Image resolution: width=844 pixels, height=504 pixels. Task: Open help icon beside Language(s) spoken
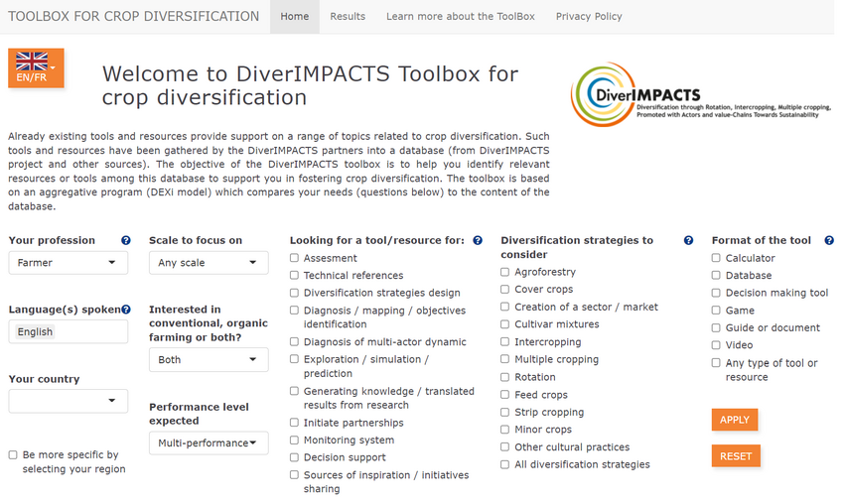[126, 310]
